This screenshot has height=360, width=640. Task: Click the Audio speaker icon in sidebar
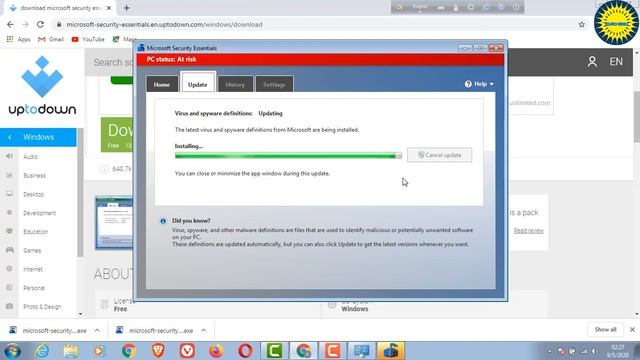9,156
